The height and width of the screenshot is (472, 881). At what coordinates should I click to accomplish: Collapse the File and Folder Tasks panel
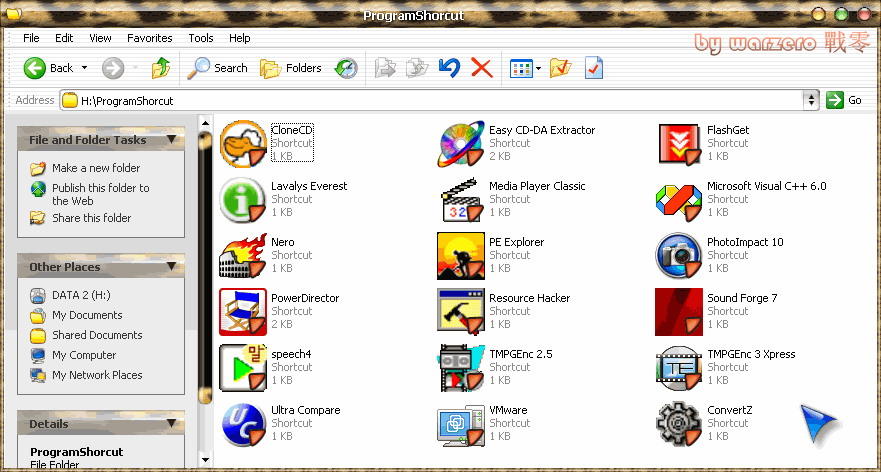[x=171, y=139]
